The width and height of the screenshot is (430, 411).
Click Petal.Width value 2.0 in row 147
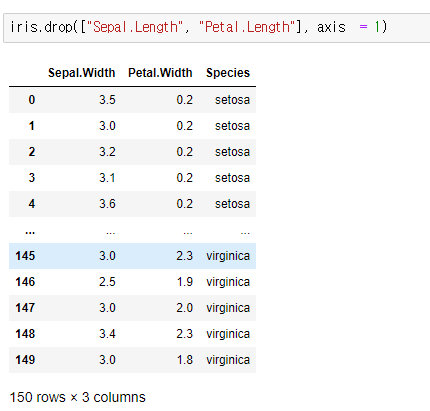click(x=185, y=308)
